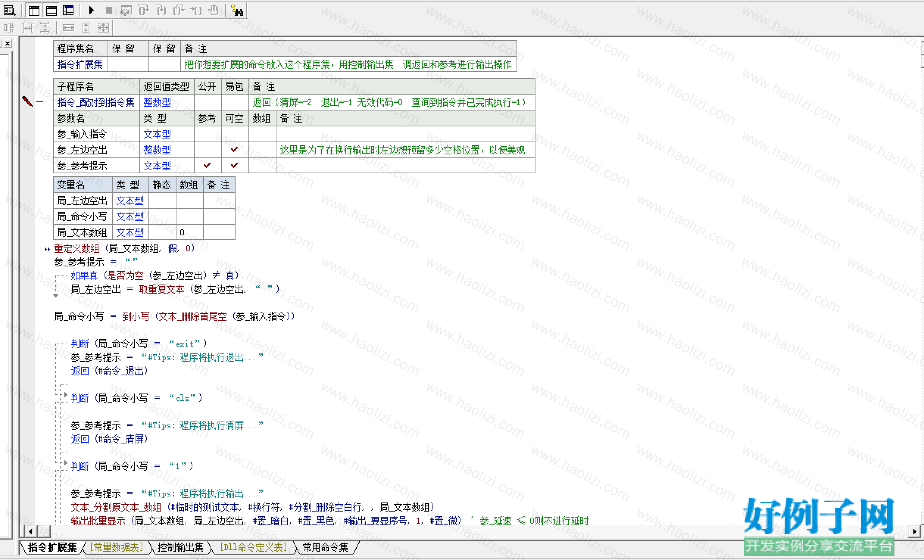The image size is (924, 560).
Task: Toggle the combined panel layout icon
Action: coord(68,11)
